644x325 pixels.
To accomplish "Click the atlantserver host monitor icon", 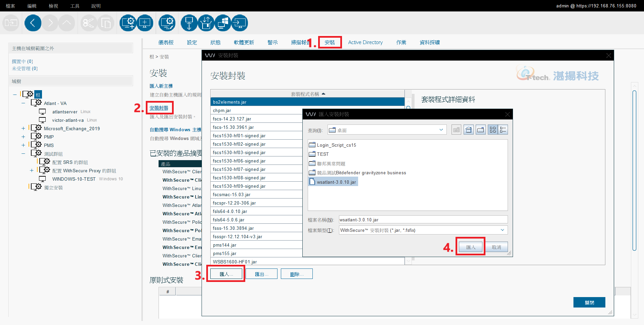I will pos(42,111).
